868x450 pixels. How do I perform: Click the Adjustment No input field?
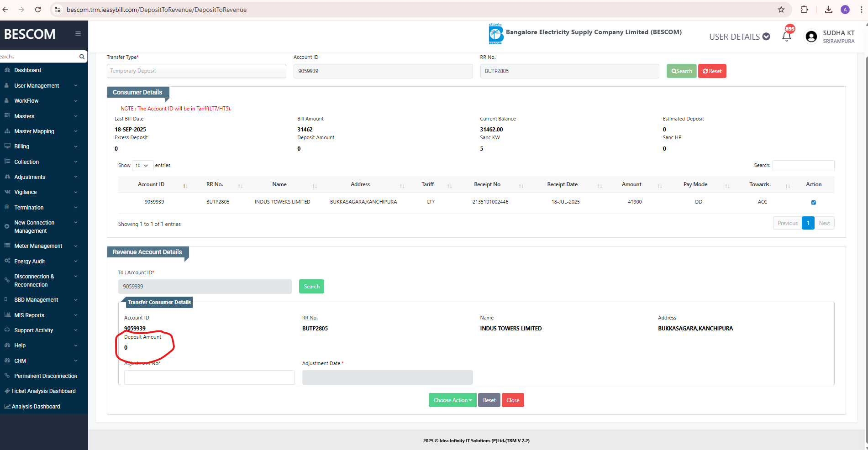coord(209,377)
